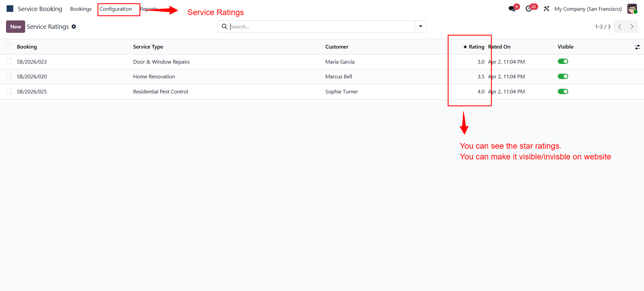Open the Reports menu
This screenshot has height=291, width=644.
[x=149, y=9]
